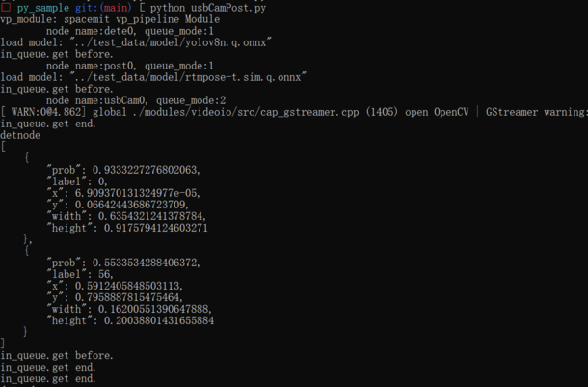Click the opening square bracket of JSON array
The width and height of the screenshot is (588, 387).
tap(3, 147)
